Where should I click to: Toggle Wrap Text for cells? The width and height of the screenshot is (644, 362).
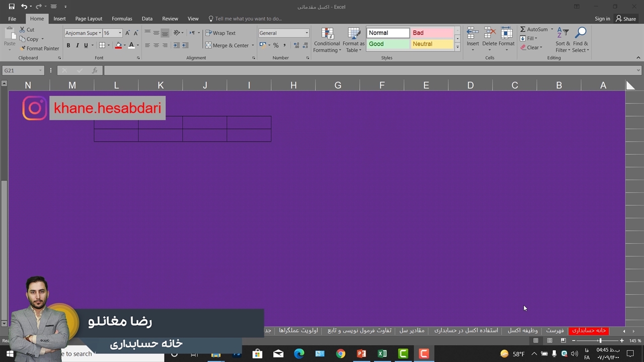click(220, 33)
